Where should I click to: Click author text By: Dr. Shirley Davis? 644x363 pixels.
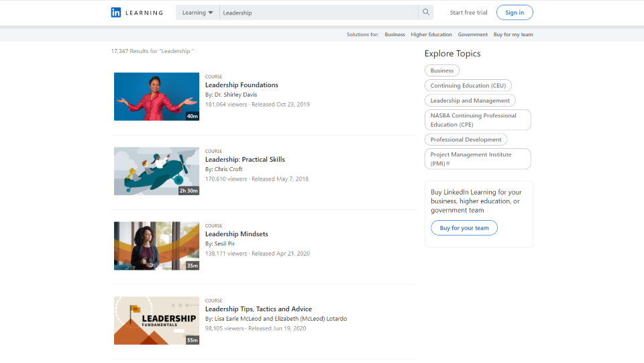(x=231, y=95)
